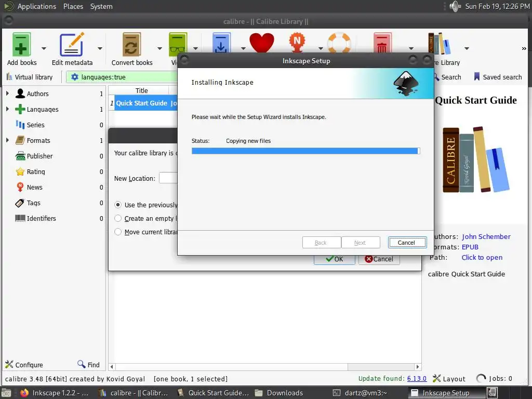Viewport: 532px width, 399px height.
Task: Expand the Formats tree node
Action: [7, 140]
